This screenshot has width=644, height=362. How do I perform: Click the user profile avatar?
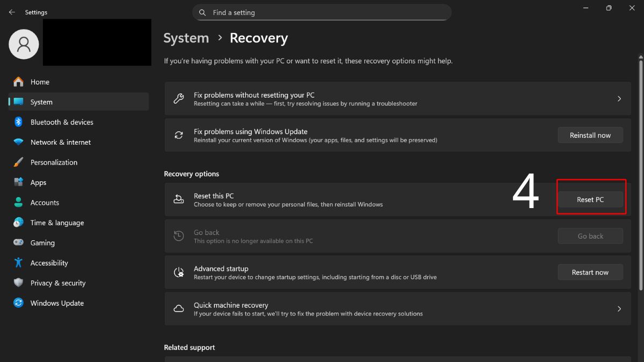click(24, 44)
